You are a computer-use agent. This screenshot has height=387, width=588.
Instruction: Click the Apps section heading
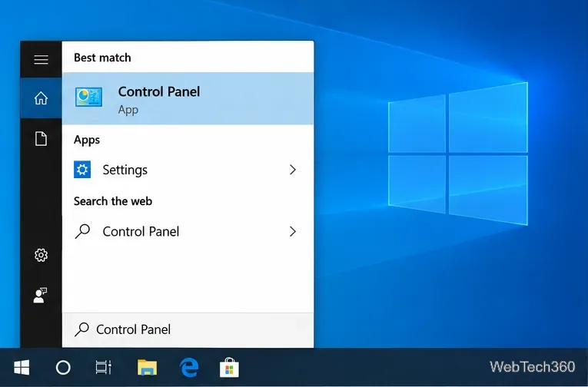pyautogui.click(x=87, y=140)
